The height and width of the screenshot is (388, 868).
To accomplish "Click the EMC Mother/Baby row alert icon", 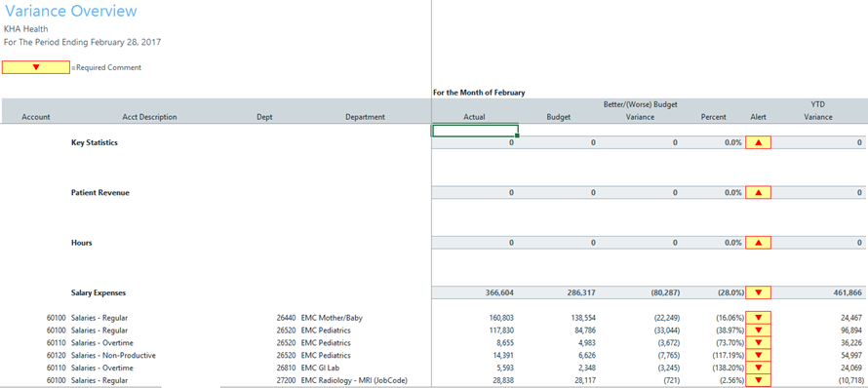I will (x=759, y=318).
